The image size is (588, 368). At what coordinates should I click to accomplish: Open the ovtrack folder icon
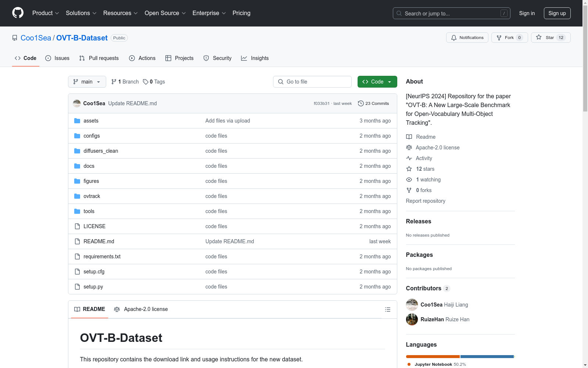(77, 196)
